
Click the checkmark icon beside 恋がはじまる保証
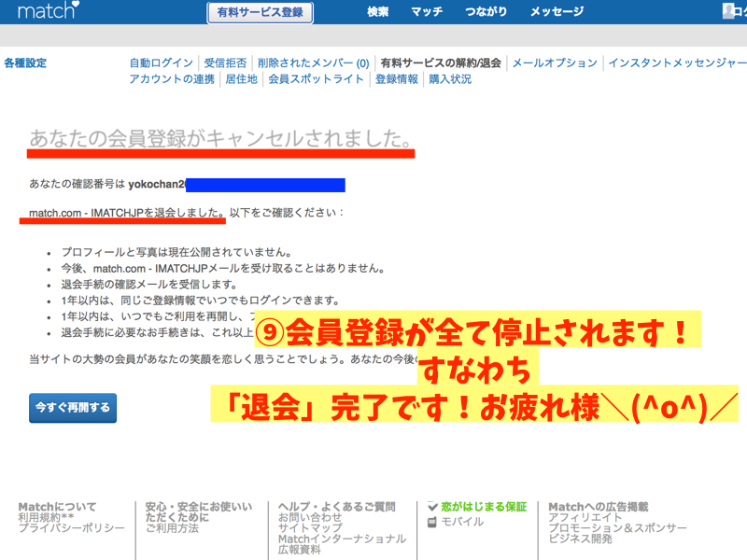pyautogui.click(x=432, y=507)
